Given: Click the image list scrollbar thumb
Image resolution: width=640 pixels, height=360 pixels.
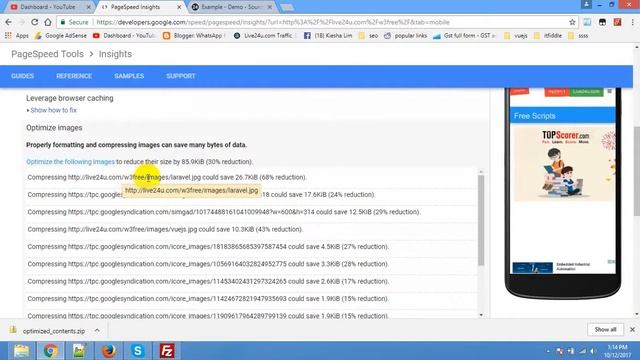Looking at the screenshot, I should pos(481,220).
